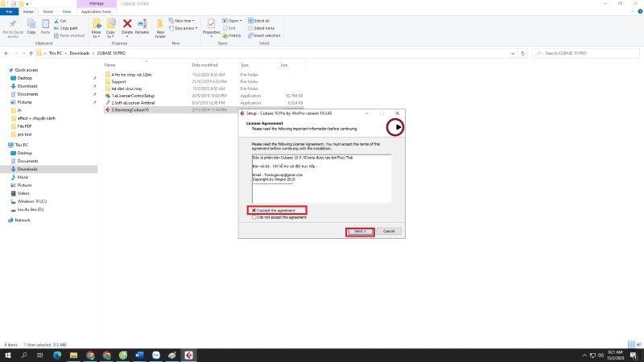Click Cut in the Clipboard group

tap(60, 21)
